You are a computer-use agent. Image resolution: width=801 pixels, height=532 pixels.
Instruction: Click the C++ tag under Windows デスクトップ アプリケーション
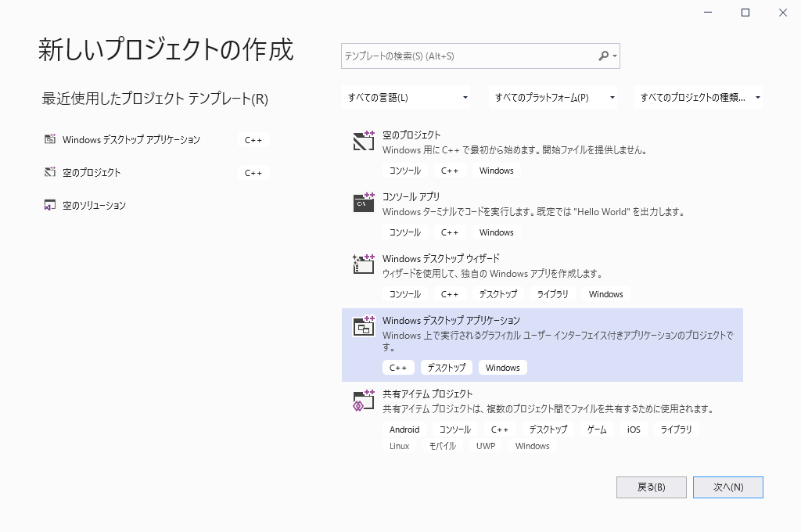[398, 368]
